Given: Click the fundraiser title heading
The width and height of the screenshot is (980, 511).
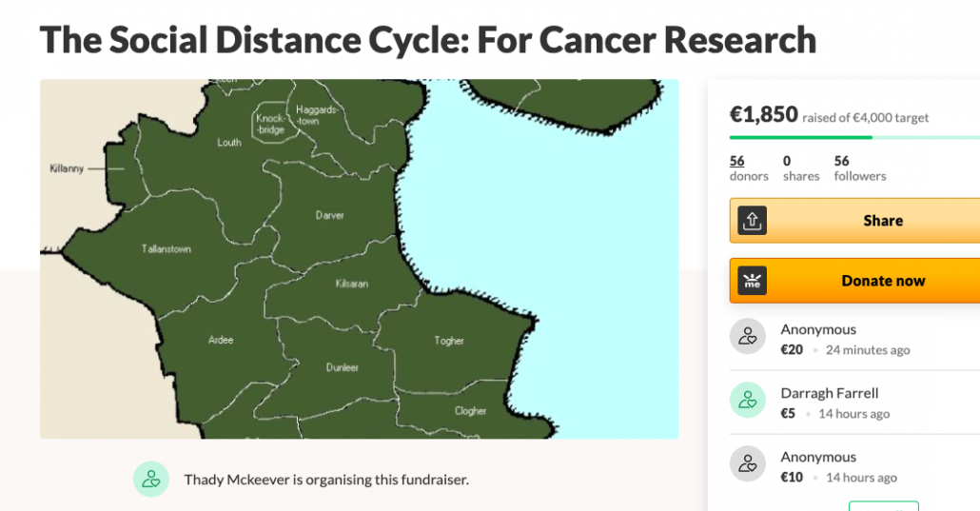Looking at the screenshot, I should (x=428, y=40).
